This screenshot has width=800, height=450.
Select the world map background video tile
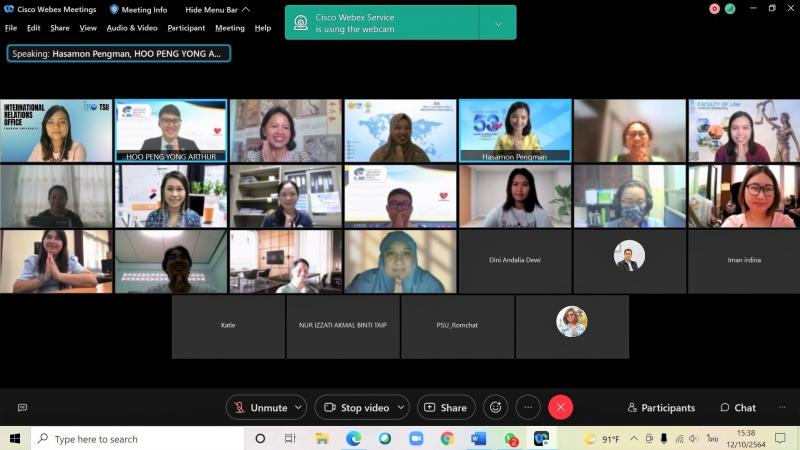coord(401,131)
